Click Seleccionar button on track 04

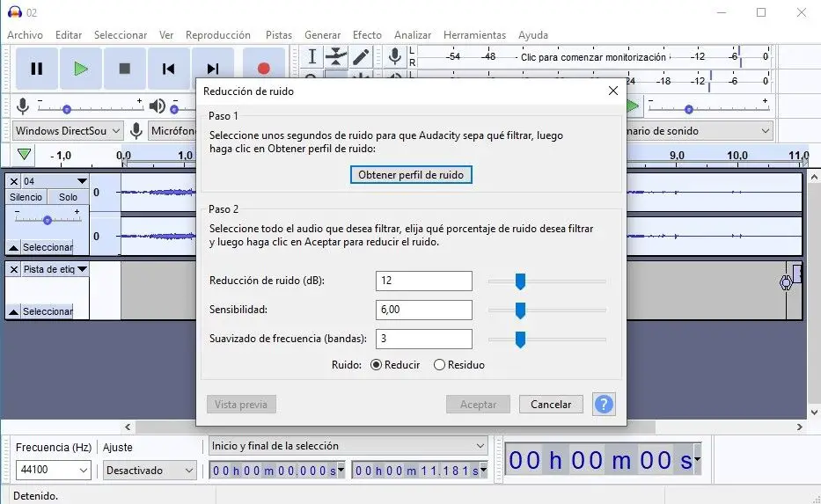pyautogui.click(x=48, y=247)
